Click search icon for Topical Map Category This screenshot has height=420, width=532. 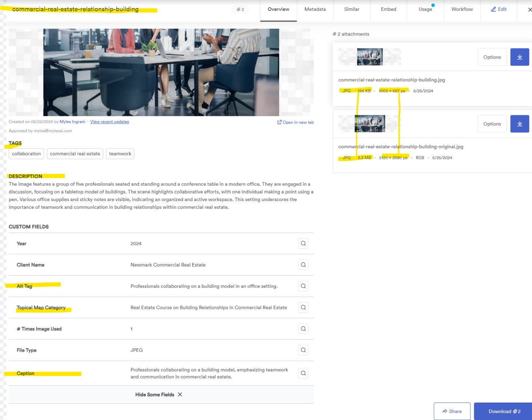[303, 307]
